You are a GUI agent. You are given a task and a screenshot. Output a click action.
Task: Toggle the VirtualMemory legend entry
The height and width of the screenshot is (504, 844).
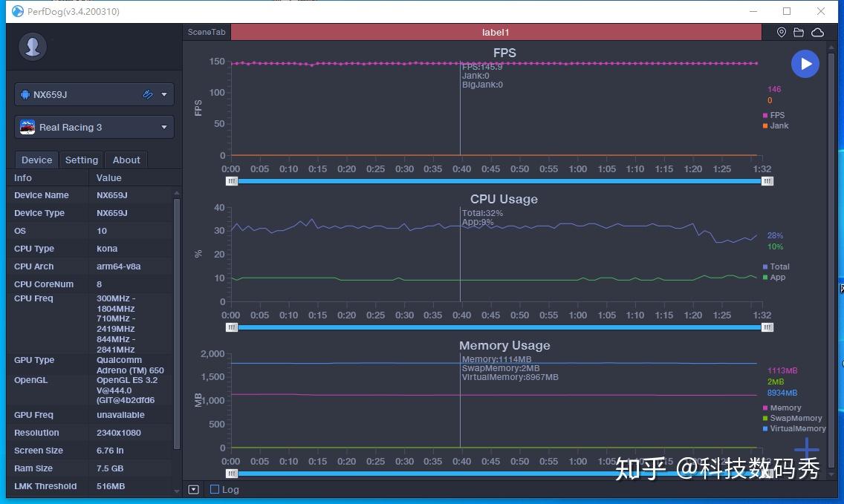[794, 429]
